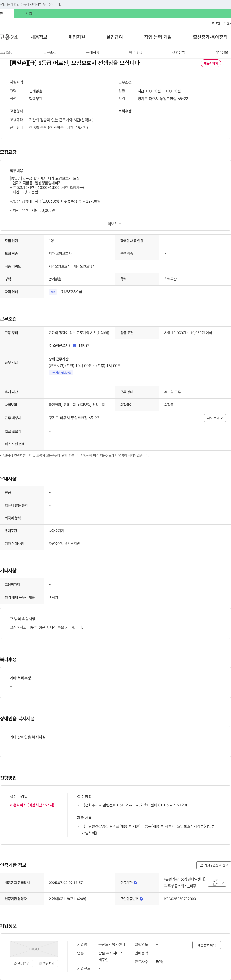Image resolution: width=231 pixels, height=980 pixels.
Task: Expand the 지도 보기 dropdown for 근무 예정지
Action: pos(215,418)
